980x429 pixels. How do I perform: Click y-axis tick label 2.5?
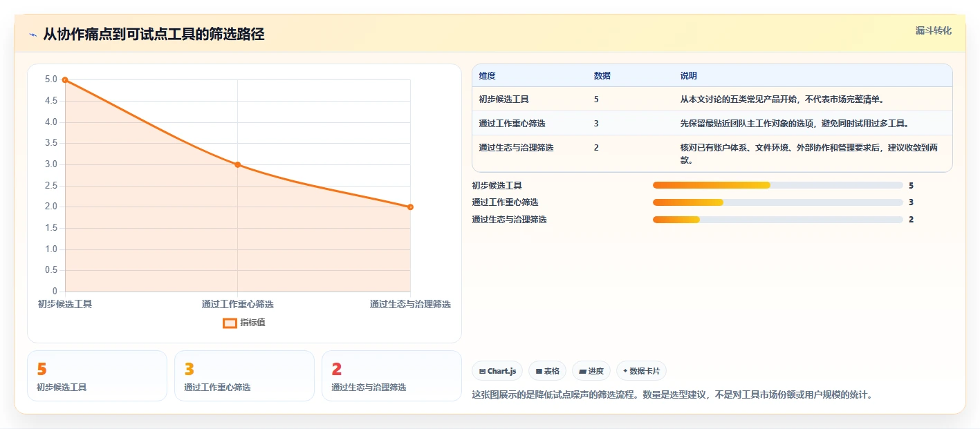pos(51,186)
